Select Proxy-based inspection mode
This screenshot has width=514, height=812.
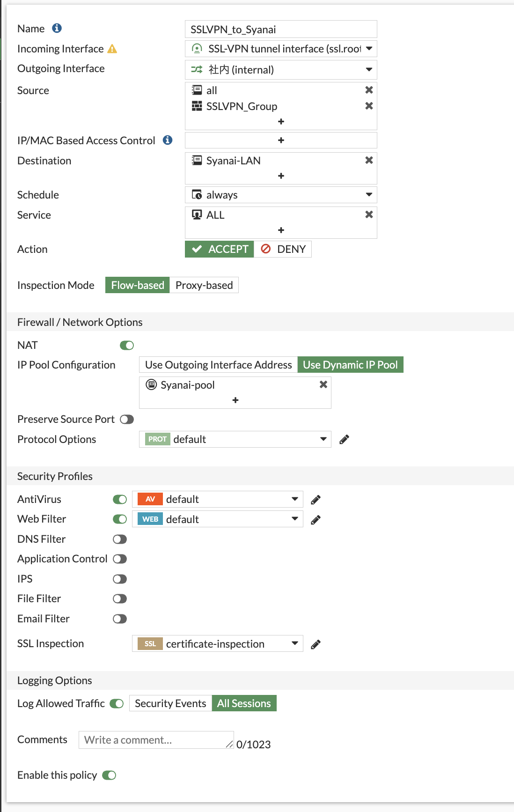[x=204, y=285]
